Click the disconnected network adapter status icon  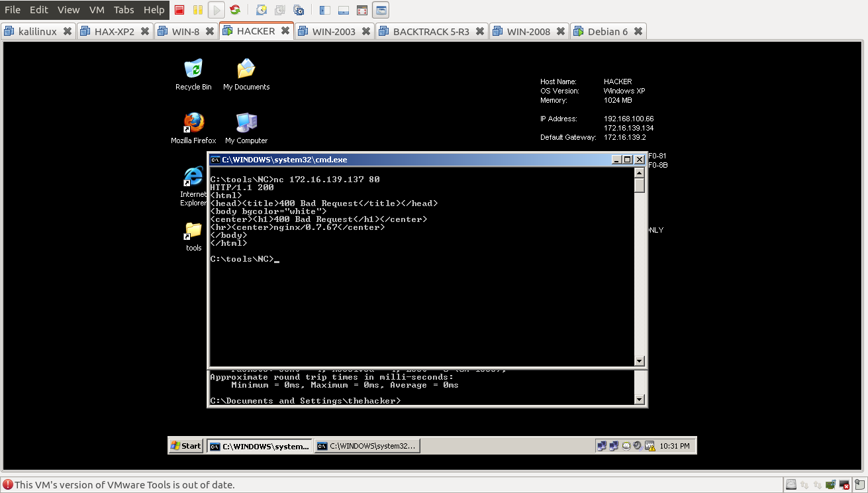click(844, 484)
